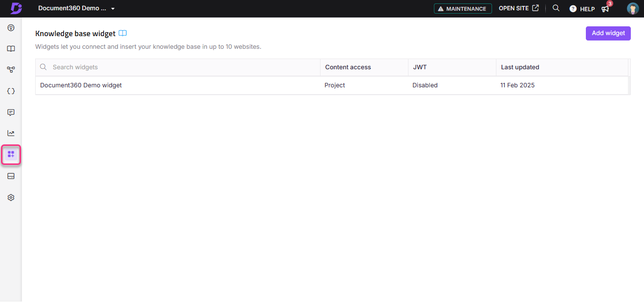Click the Add widget button
The width and height of the screenshot is (644, 302).
[608, 33]
